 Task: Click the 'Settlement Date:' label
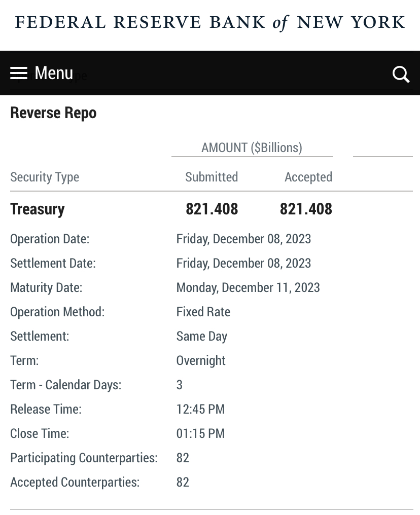point(53,264)
